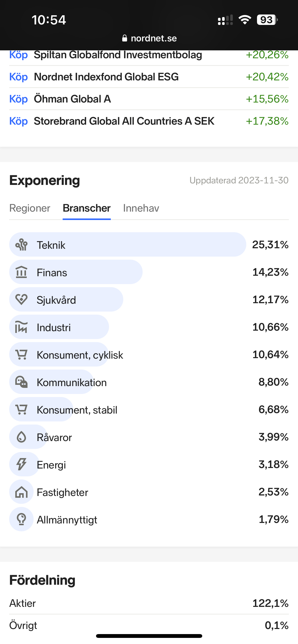Click the Teknik 25,31% exposure bar
This screenshot has height=644, width=298.
point(127,245)
